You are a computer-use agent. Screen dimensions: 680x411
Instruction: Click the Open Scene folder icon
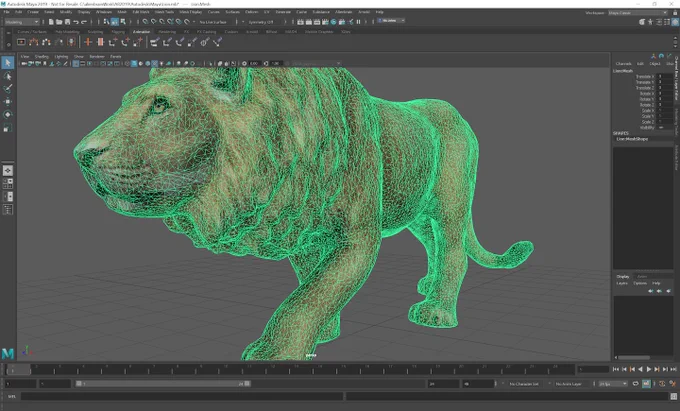pos(59,22)
